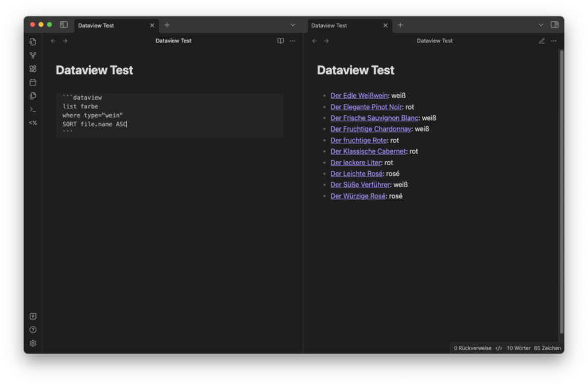
Task: Switch left pane to reading view
Action: point(280,41)
